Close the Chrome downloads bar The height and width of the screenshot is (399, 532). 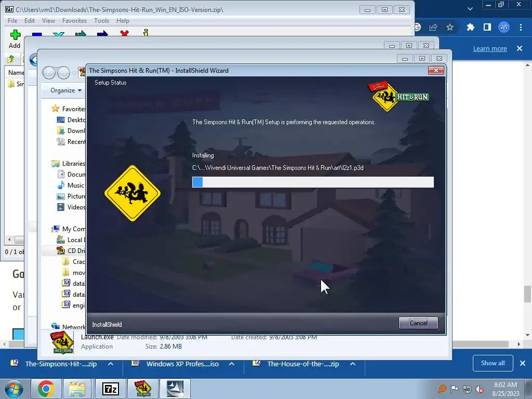click(523, 363)
